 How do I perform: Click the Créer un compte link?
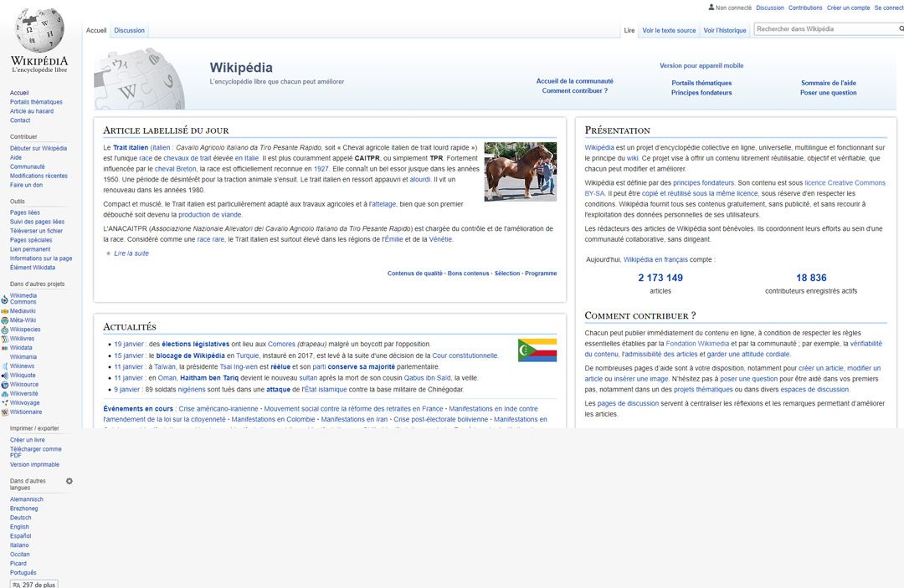pyautogui.click(x=848, y=8)
